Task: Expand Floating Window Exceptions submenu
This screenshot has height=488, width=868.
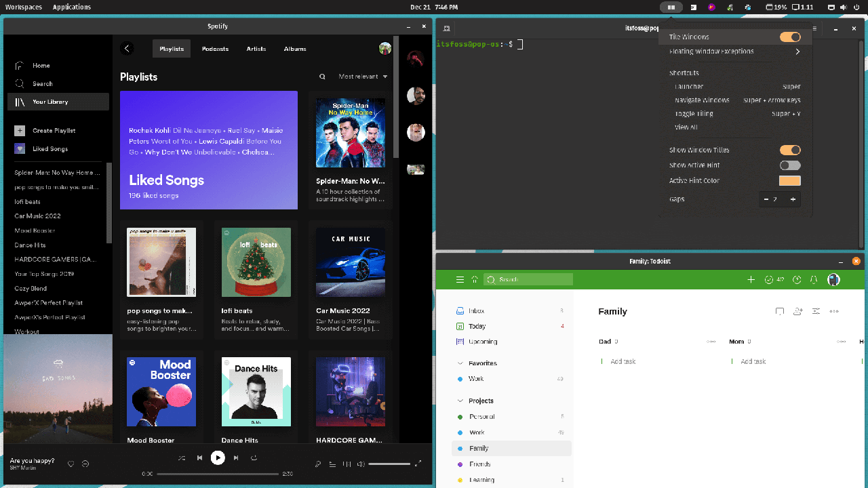Action: coord(797,52)
